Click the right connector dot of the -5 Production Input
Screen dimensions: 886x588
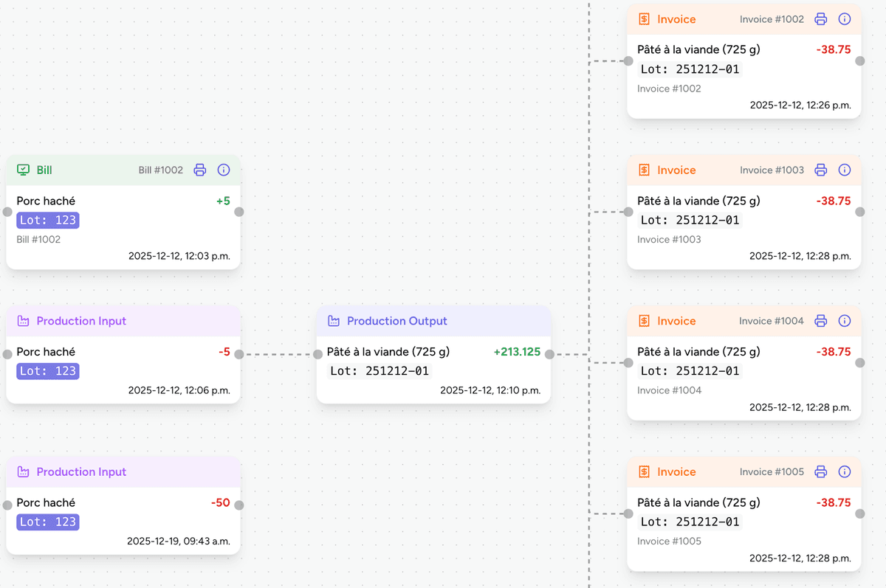pyautogui.click(x=239, y=354)
